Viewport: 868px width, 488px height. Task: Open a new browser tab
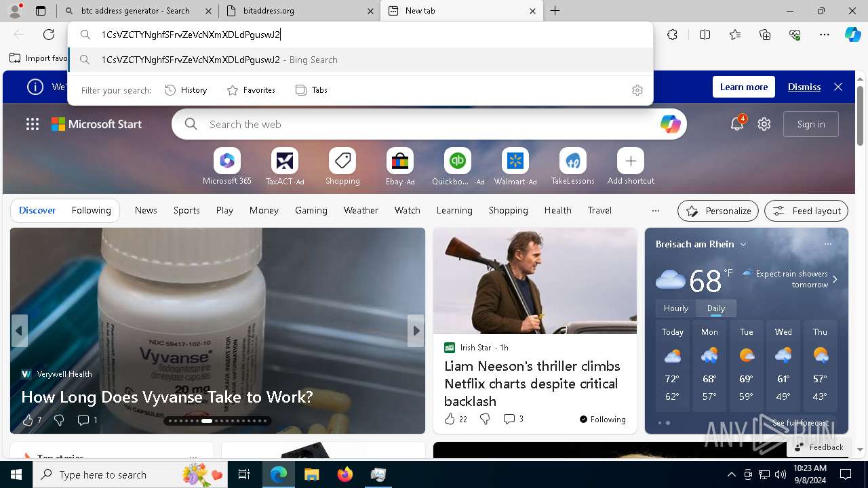click(x=555, y=11)
